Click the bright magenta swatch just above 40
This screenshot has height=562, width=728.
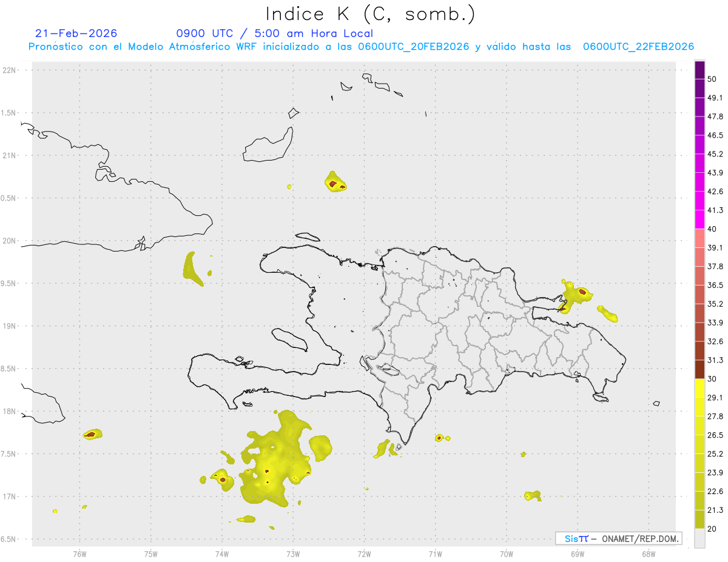tap(699, 219)
